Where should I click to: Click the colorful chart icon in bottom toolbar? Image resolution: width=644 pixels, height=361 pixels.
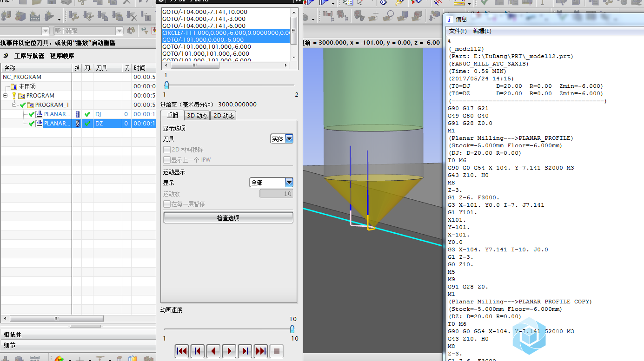coord(59,358)
